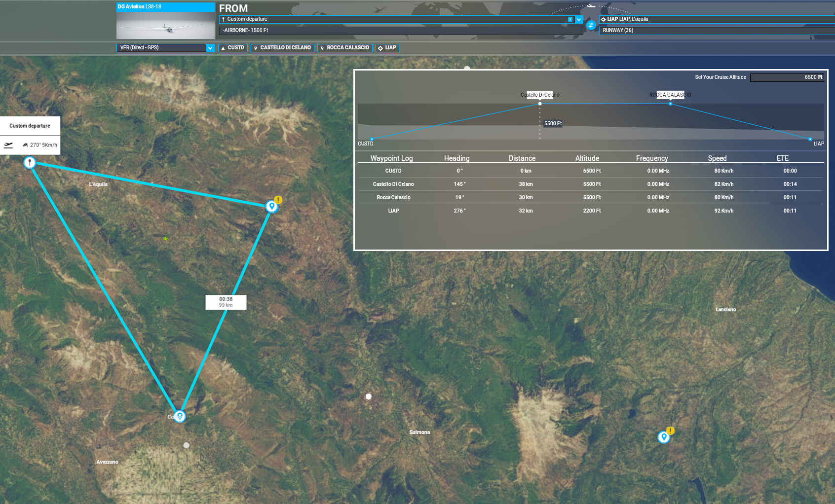Click the Castello Di Celano row in the waypoint log

pyautogui.click(x=591, y=184)
